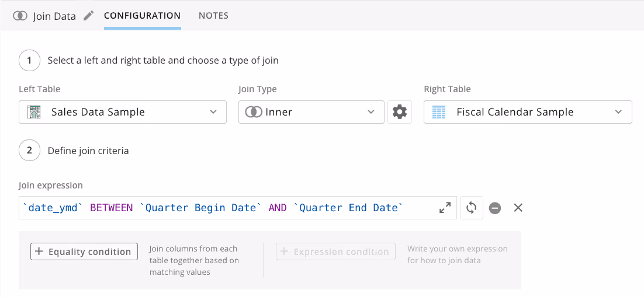Image resolution: width=644 pixels, height=297 pixels.
Task: Open the Left Table dropdown
Action: coord(122,112)
